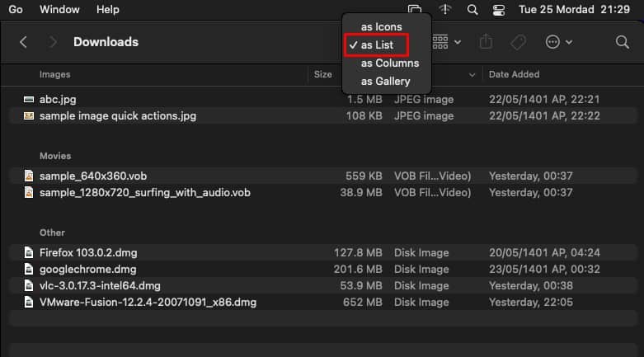Open Spotlight search in menu bar
644x357 pixels.
(472, 10)
